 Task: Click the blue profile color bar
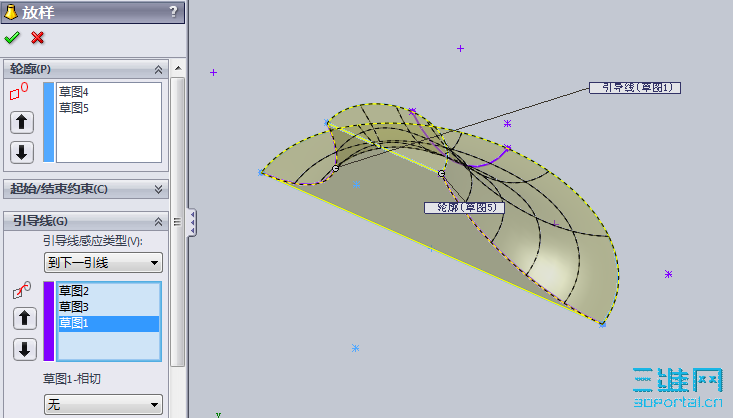[x=49, y=122]
